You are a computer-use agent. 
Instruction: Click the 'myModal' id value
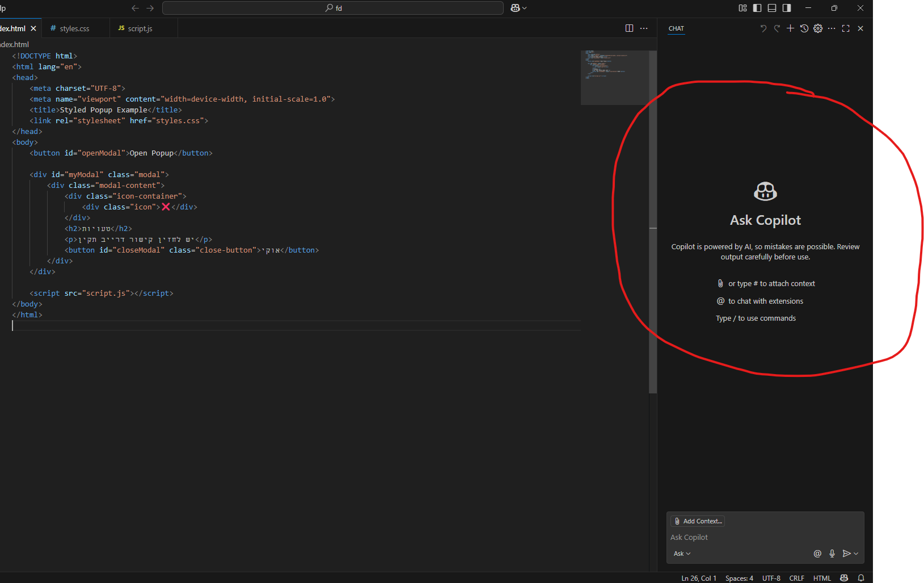coord(84,174)
